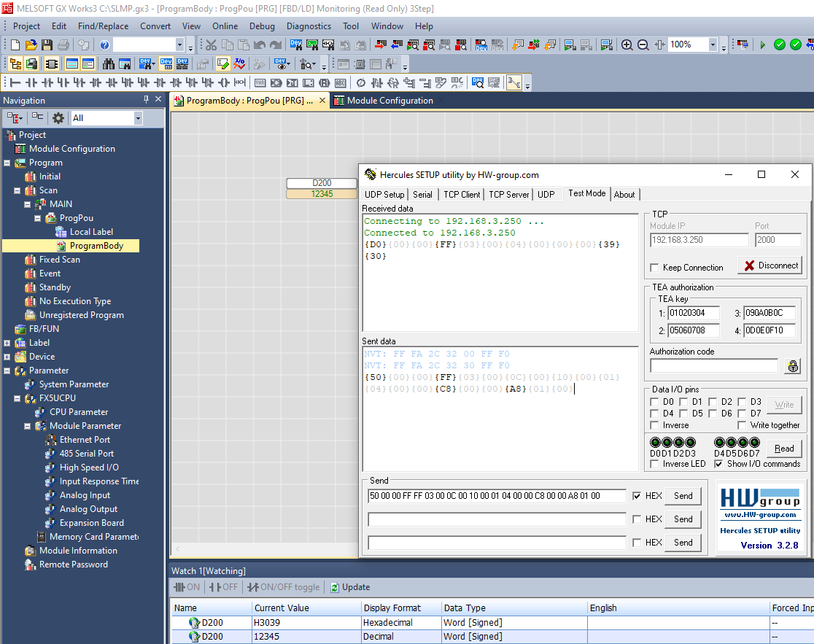Click the I/O check icon in second toolbar
This screenshot has width=814, height=644.
pos(239,64)
